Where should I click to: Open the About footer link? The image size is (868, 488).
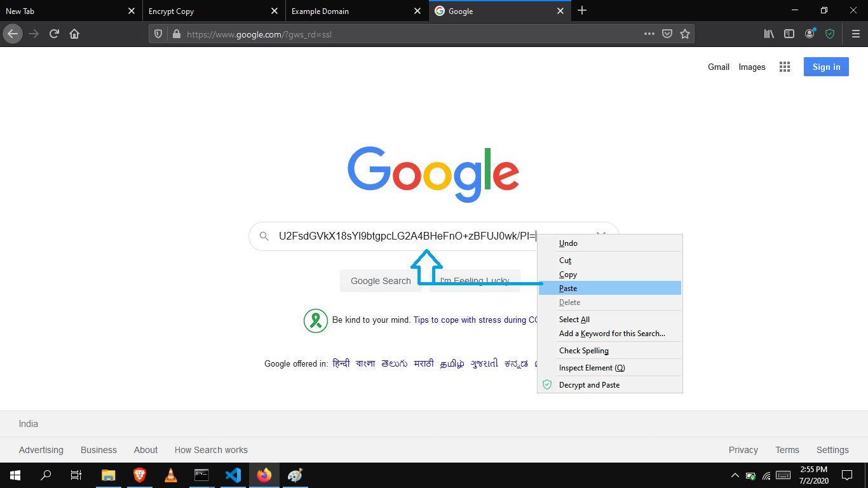(146, 450)
